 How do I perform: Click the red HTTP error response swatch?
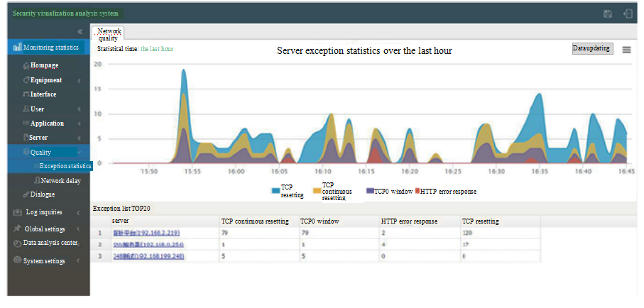[x=417, y=192]
